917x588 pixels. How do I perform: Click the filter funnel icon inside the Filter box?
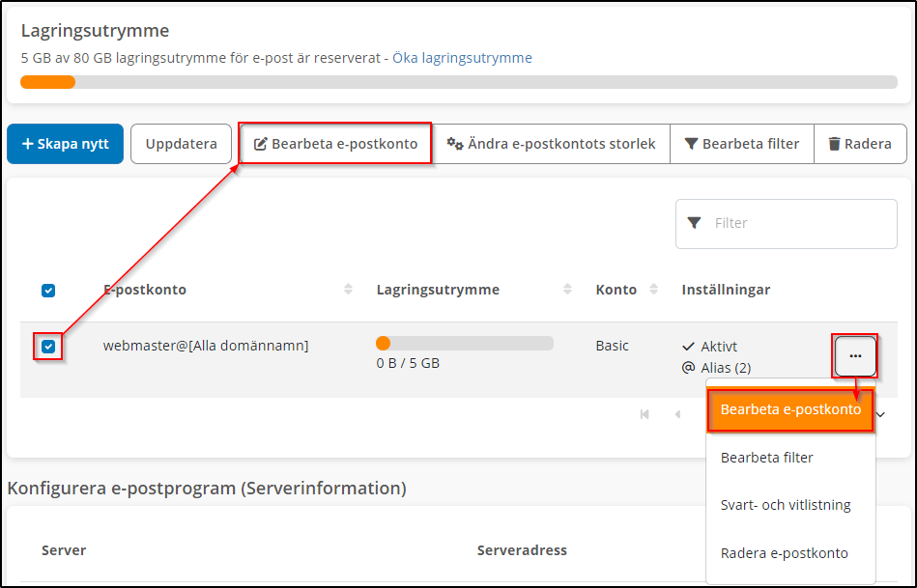(694, 223)
